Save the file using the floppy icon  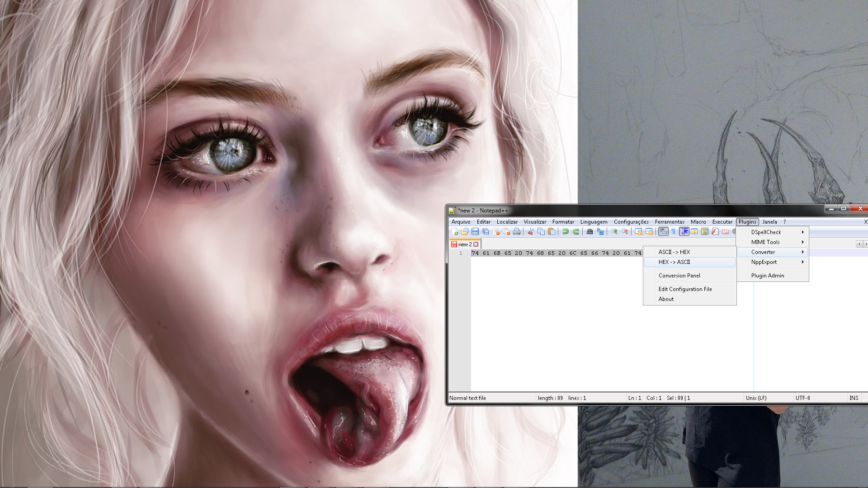coord(475,231)
